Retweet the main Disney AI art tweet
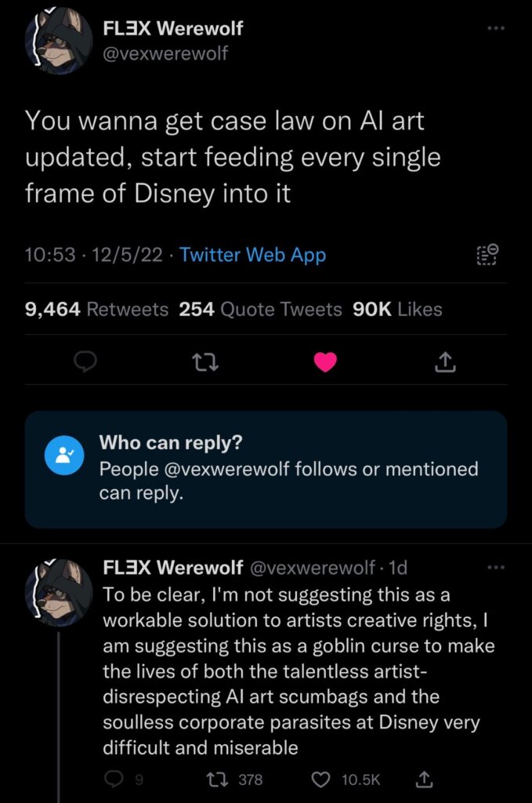The image size is (532, 803). (x=204, y=362)
